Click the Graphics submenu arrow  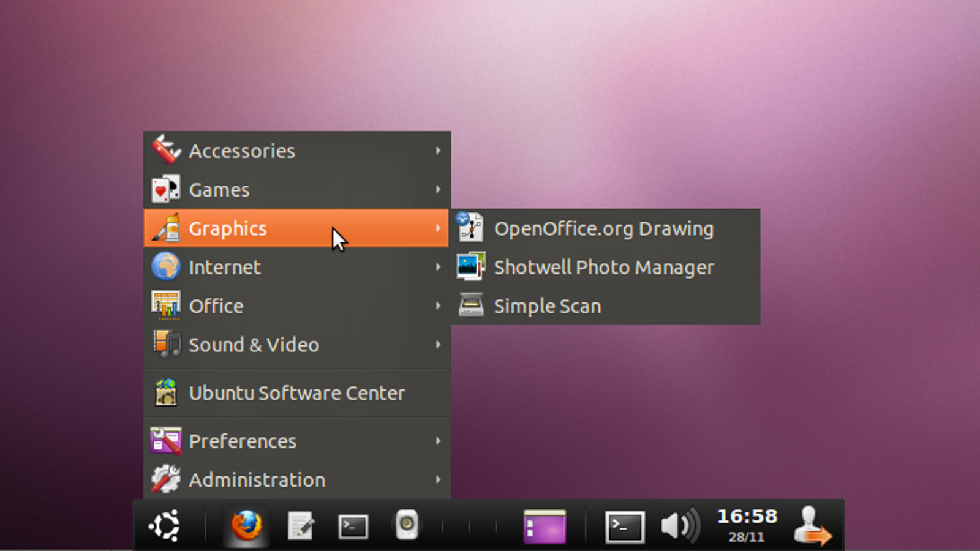coord(439,228)
